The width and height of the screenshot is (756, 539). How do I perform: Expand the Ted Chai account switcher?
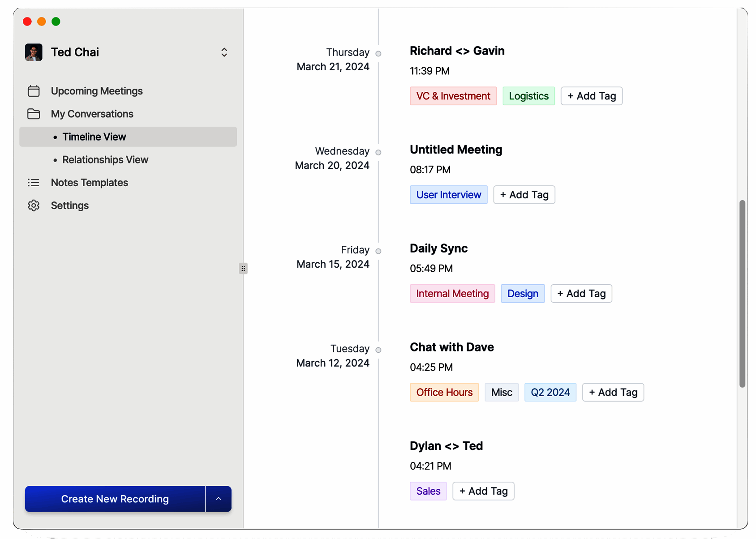(224, 52)
